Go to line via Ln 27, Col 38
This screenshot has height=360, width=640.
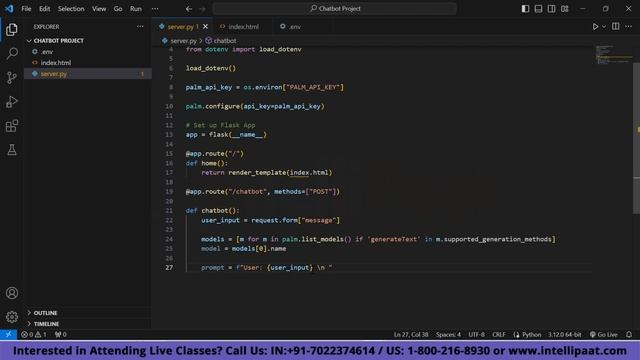[x=411, y=334]
